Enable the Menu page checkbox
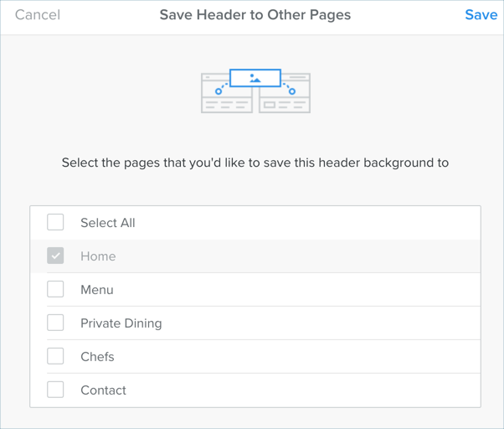 (x=55, y=289)
